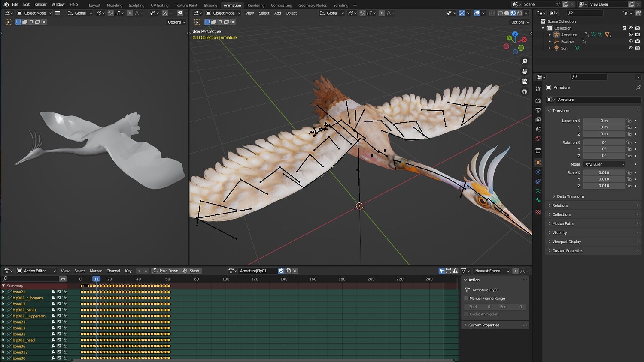Click the viewport zoom magnifier icon
This screenshot has height=362, width=644.
click(x=524, y=61)
